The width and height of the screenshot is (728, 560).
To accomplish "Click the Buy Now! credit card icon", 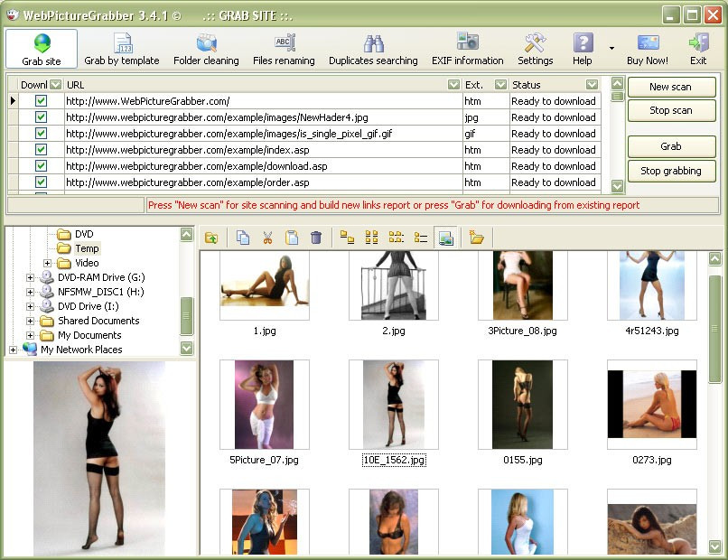I will coord(648,49).
